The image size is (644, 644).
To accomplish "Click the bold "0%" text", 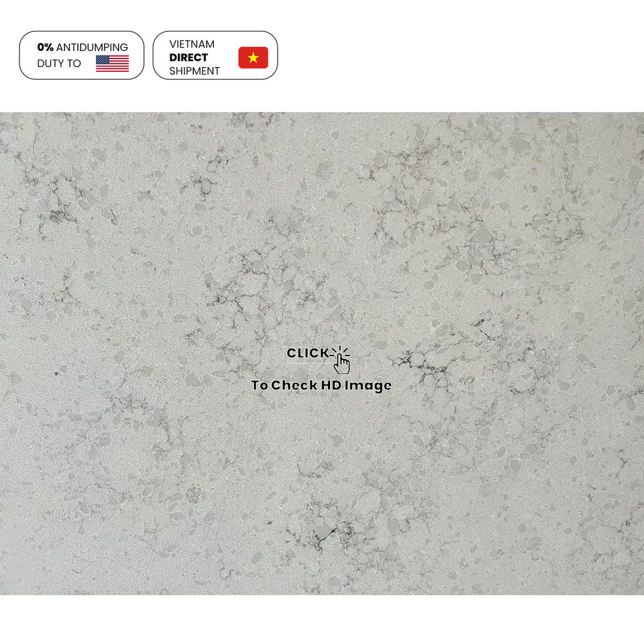I will [x=45, y=47].
